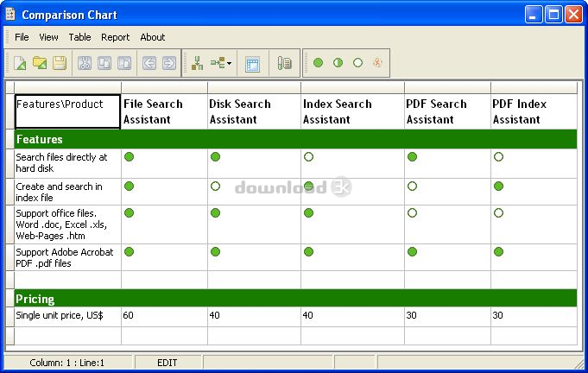Click the green tree structure icon
This screenshot has width=588, height=373.
tap(197, 63)
